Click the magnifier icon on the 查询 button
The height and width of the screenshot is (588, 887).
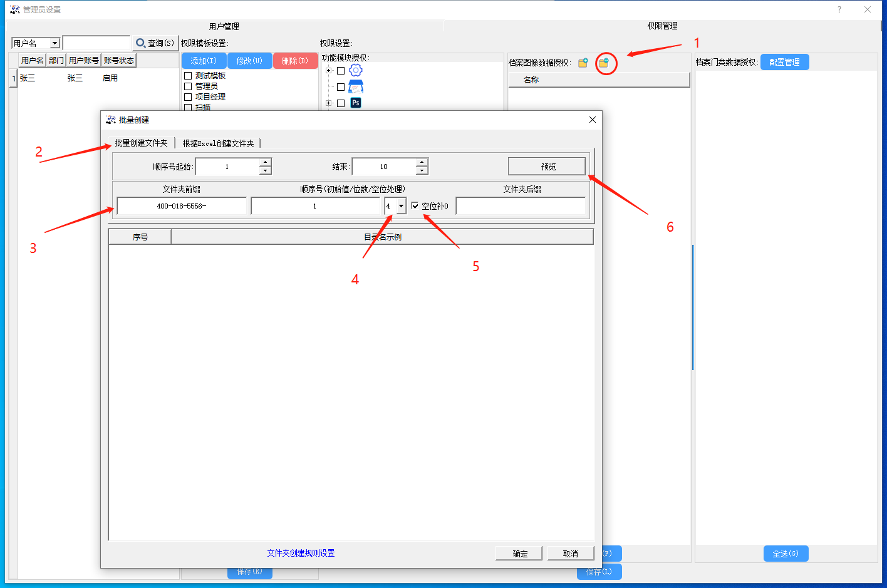[140, 43]
